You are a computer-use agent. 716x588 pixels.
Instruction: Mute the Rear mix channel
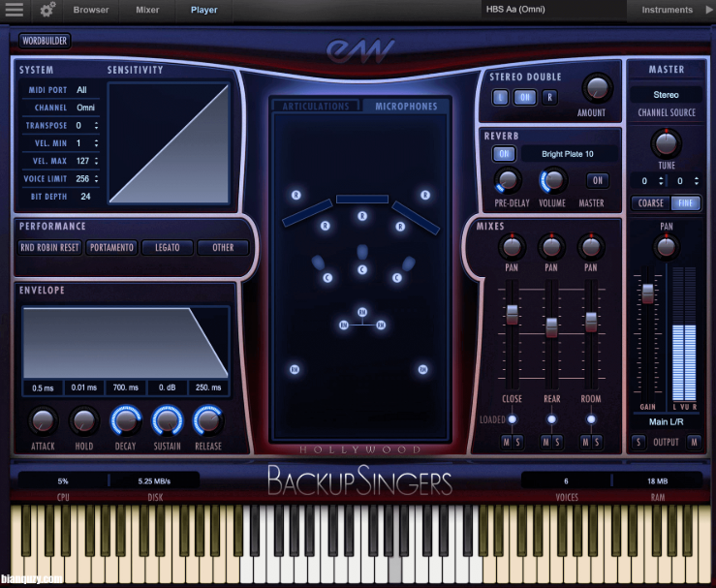(x=546, y=442)
